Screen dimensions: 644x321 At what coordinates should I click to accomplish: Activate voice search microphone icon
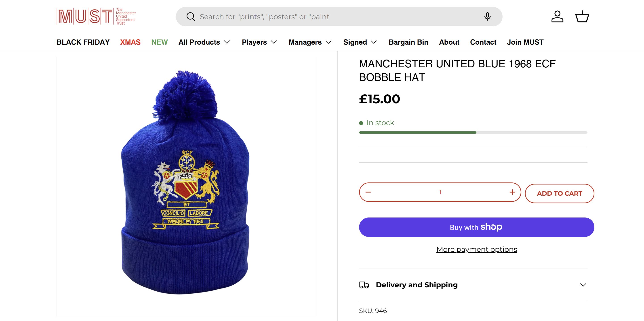click(487, 17)
